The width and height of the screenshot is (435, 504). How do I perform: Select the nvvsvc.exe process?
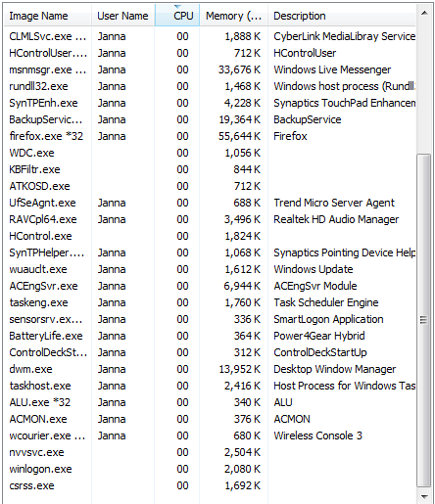point(210,452)
